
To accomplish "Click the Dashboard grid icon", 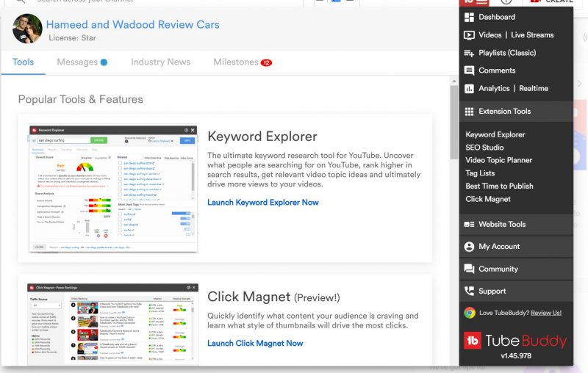I will [469, 17].
